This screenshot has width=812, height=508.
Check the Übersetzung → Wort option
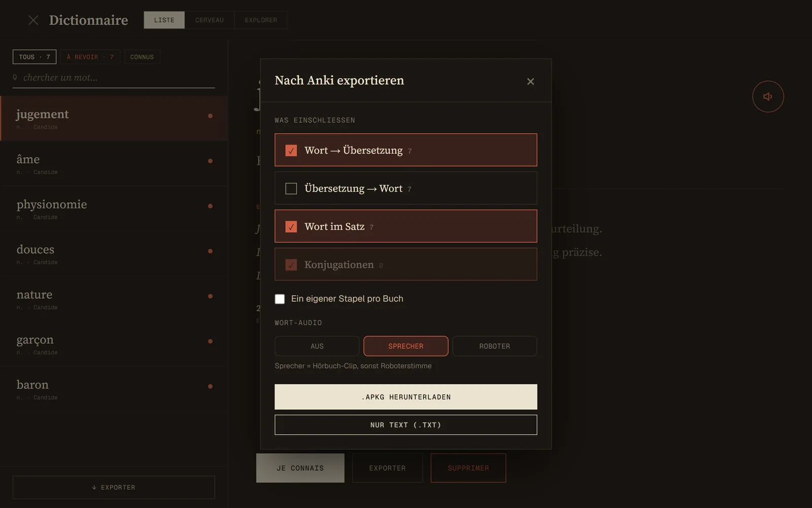pos(291,188)
